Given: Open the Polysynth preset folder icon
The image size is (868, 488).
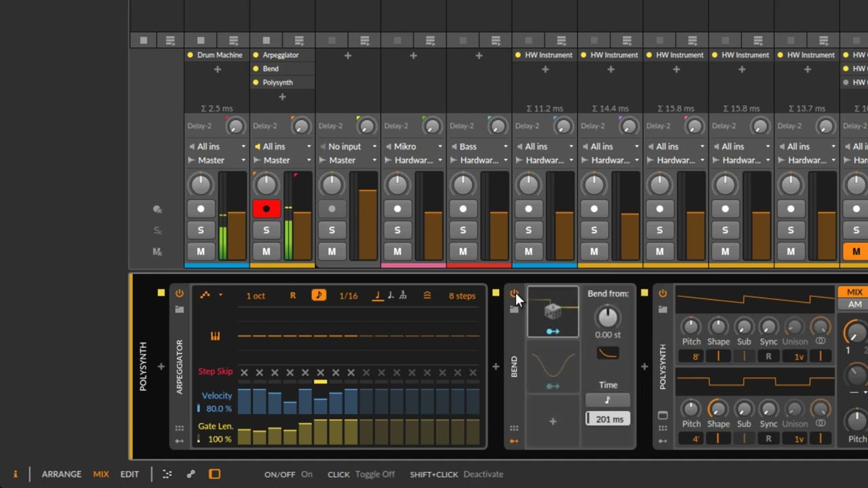Looking at the screenshot, I should tap(663, 309).
